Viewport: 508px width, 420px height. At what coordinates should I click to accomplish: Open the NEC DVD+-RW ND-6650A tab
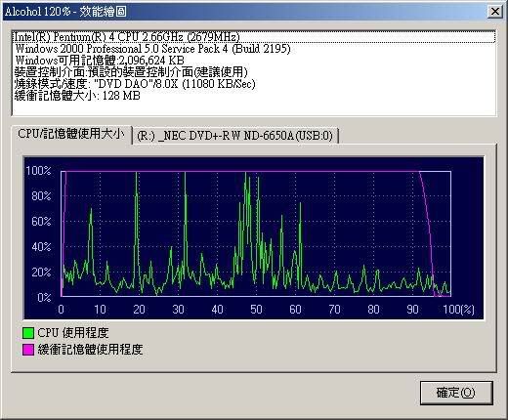click(235, 136)
